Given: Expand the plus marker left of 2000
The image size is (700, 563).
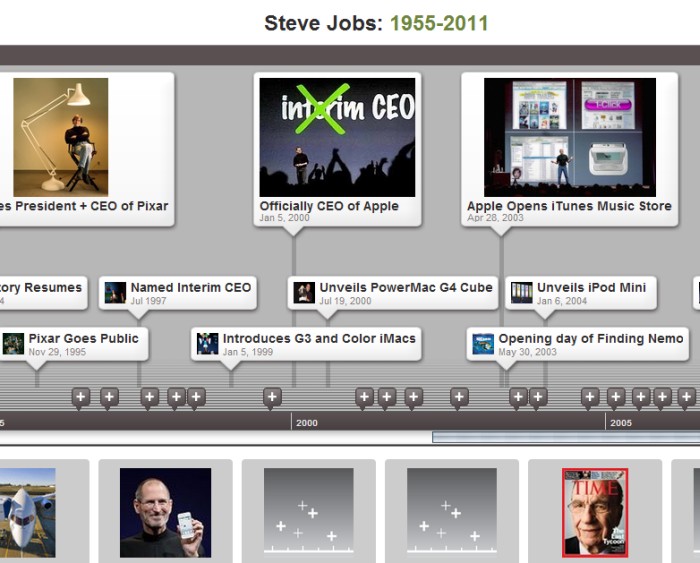Looking at the screenshot, I should click(x=272, y=398).
